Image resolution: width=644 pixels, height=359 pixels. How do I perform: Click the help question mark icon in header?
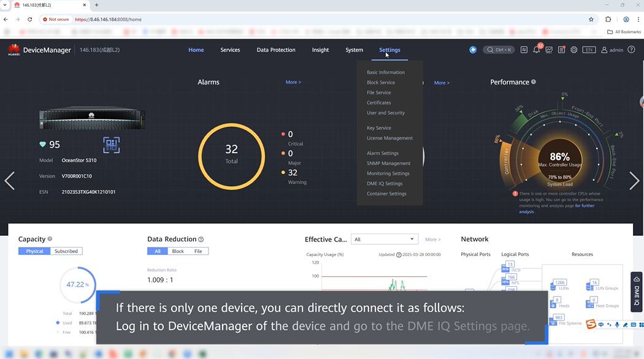(632, 50)
